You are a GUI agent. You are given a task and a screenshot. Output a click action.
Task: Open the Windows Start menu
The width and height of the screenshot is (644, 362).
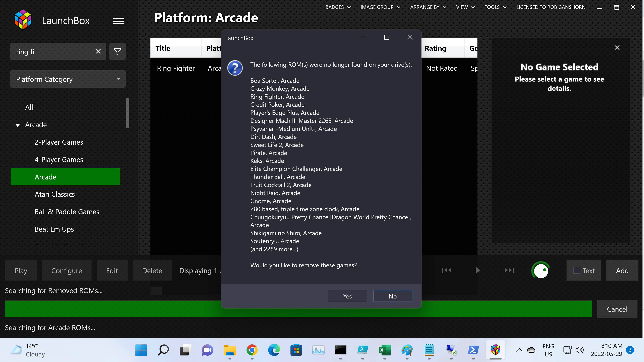[x=141, y=350]
